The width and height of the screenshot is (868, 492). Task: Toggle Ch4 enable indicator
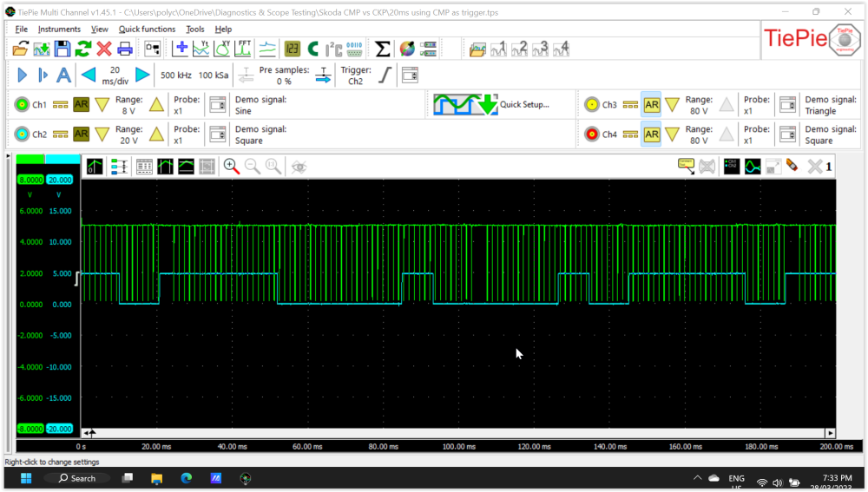(x=592, y=134)
